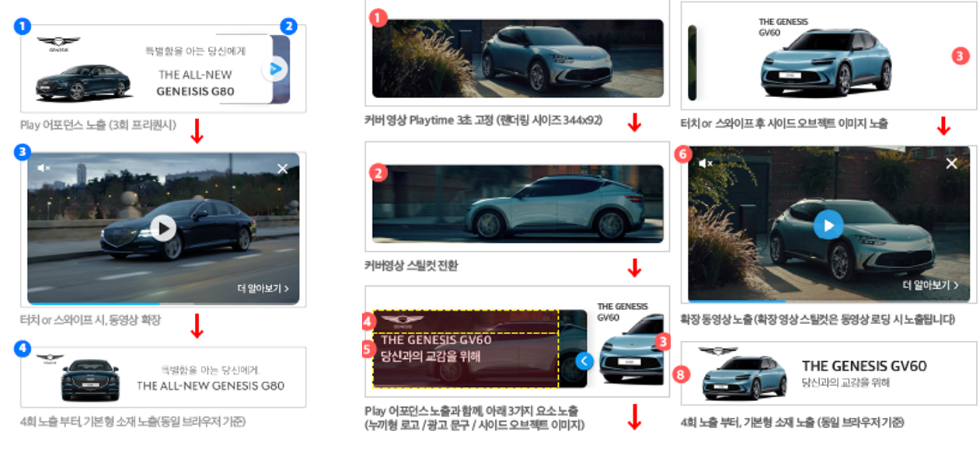The width and height of the screenshot is (980, 449).
Task: Click 'THE GENESIS GV60' in dashed ad copy
Action: click(437, 340)
